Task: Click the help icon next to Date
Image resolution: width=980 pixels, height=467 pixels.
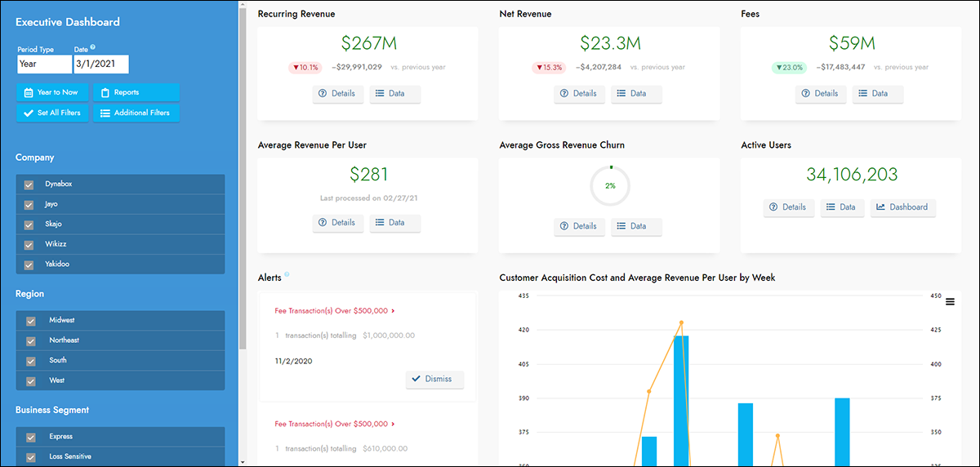Action: point(93,47)
